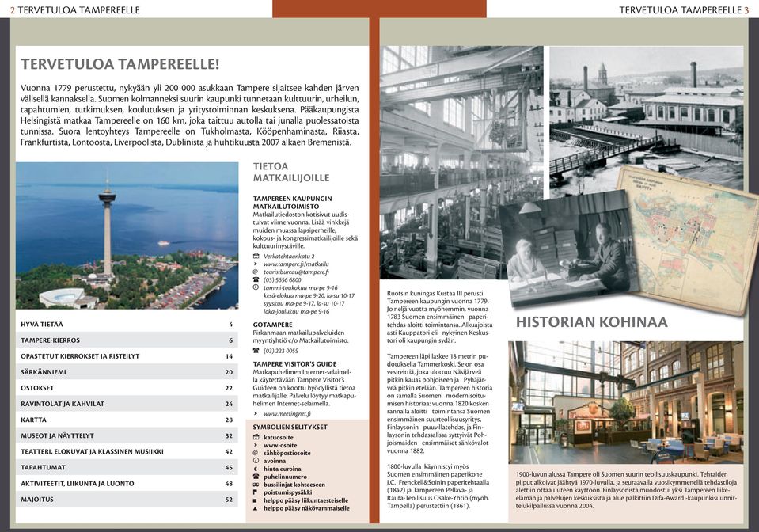Click the katuosoite envelope symbol in the legend
Screen dimensions: 759x532
click(x=256, y=437)
